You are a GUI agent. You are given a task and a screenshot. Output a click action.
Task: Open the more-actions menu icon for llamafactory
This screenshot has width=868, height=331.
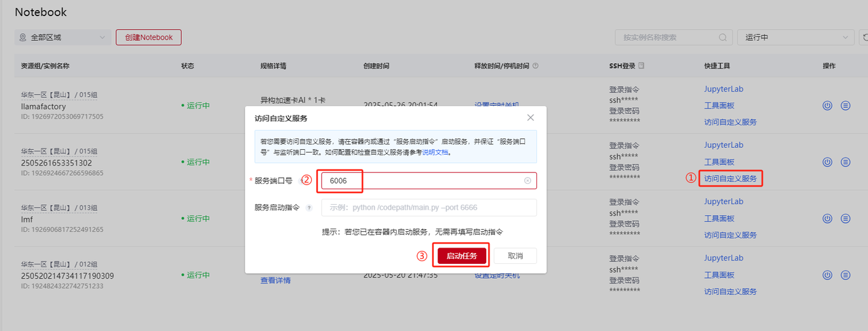[x=845, y=106]
